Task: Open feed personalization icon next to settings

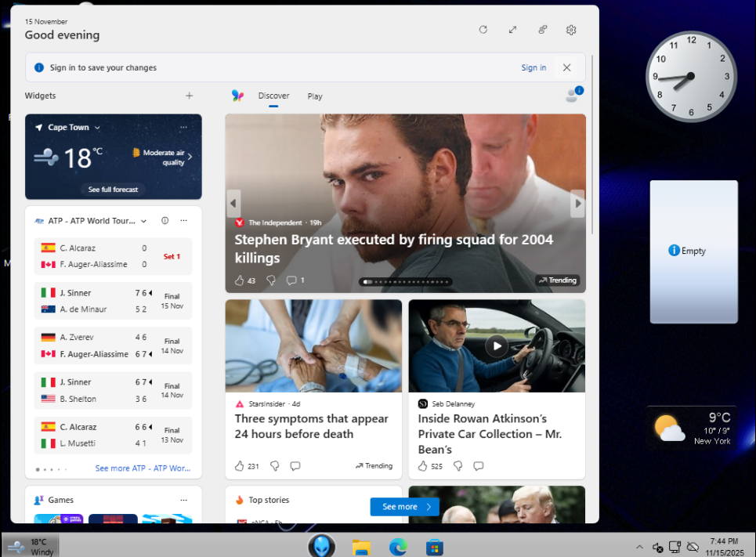Action: [x=542, y=30]
